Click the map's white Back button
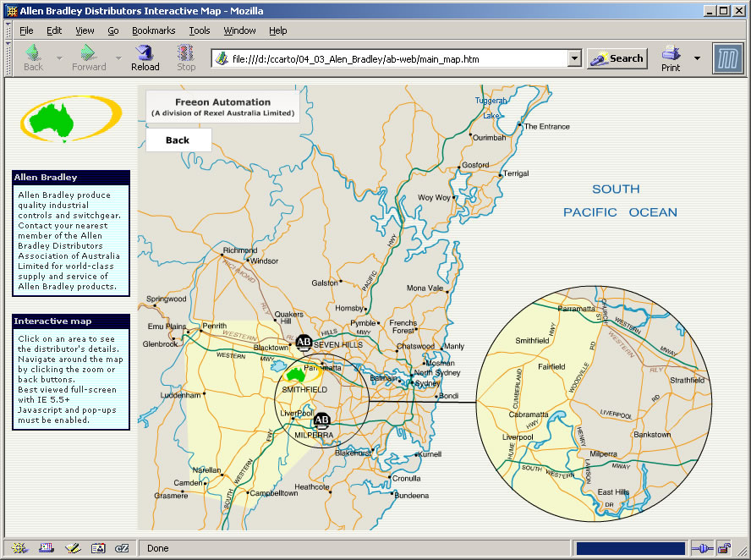The height and width of the screenshot is (560, 751). (178, 140)
